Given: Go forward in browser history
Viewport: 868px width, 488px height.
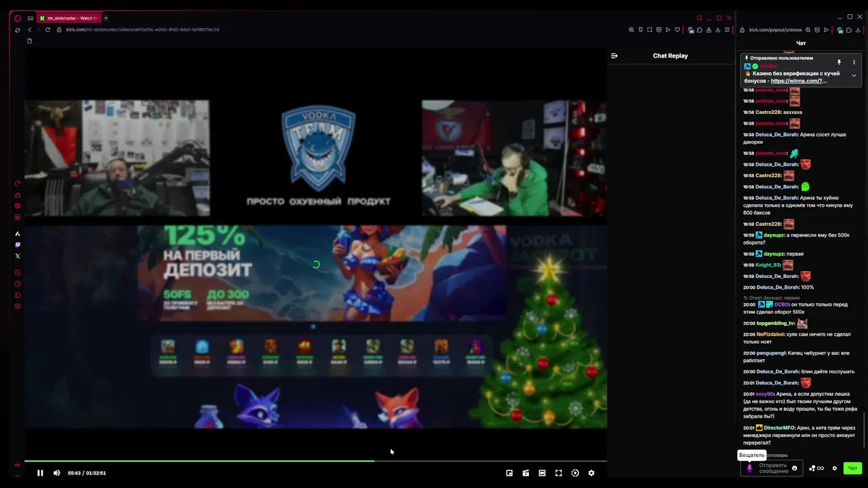Looking at the screenshot, I should coord(39,30).
